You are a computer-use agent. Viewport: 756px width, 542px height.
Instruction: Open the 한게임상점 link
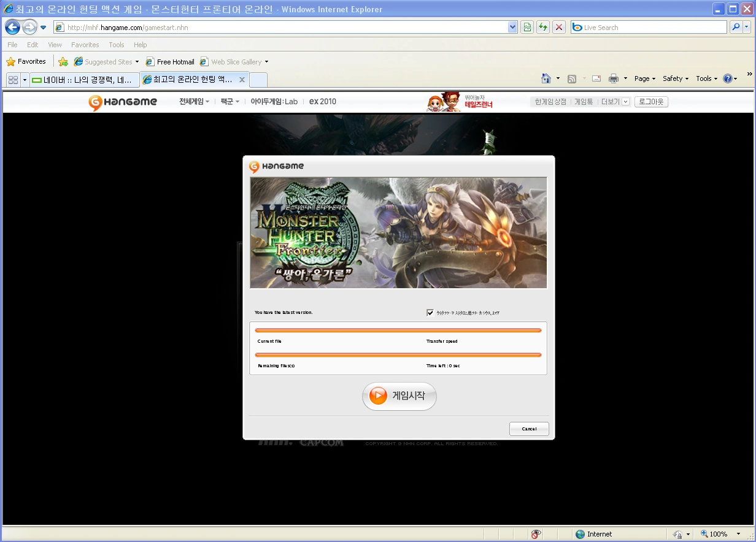550,102
